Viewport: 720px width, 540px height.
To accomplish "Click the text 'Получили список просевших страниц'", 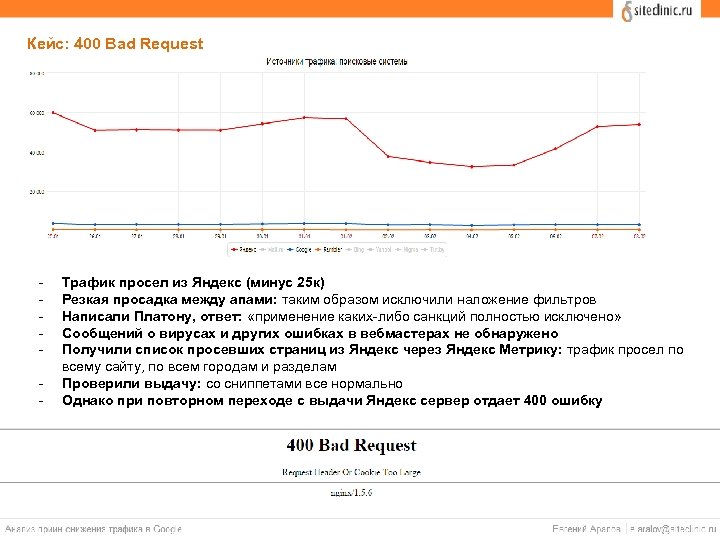I will pyautogui.click(x=194, y=350).
